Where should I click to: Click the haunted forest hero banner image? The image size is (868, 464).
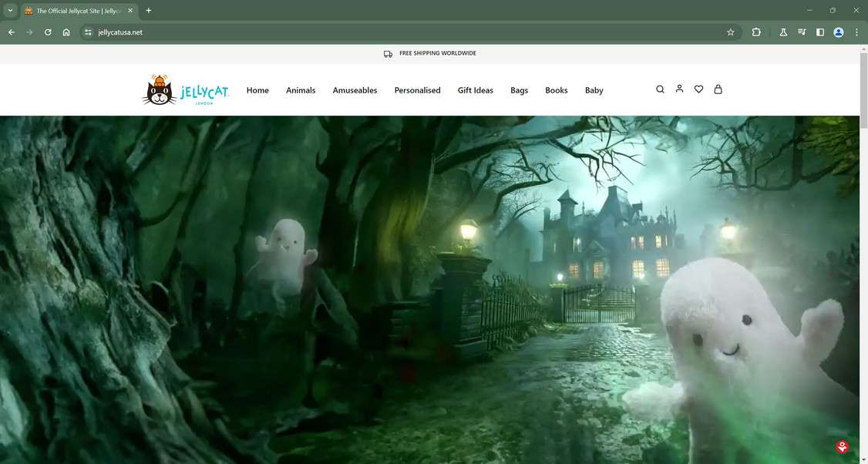point(429,290)
